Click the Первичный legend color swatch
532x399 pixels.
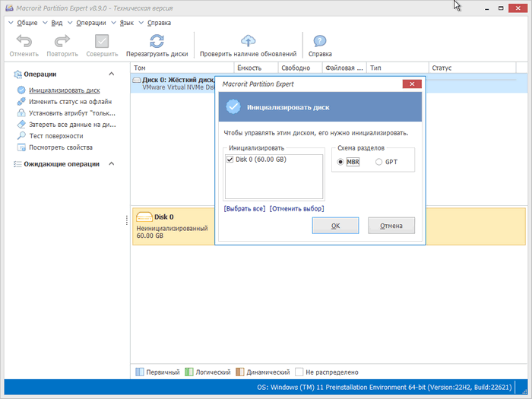[x=139, y=372]
